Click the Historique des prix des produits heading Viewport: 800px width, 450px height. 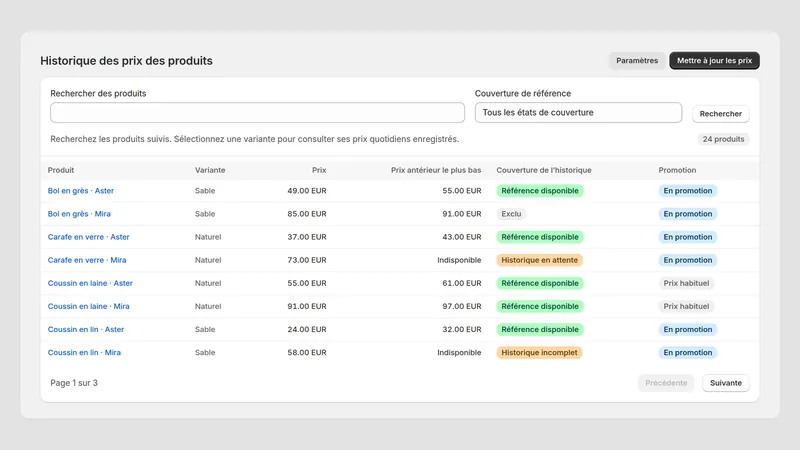(x=127, y=61)
